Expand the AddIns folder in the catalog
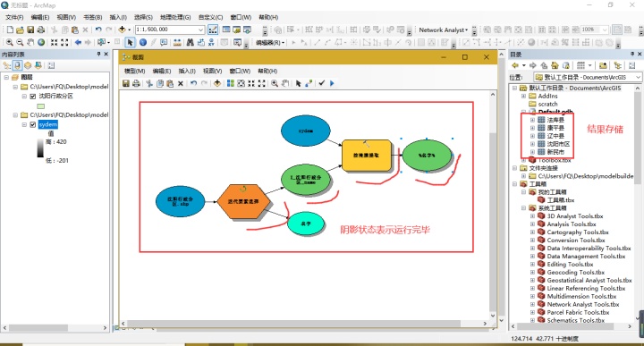 pyautogui.click(x=523, y=96)
